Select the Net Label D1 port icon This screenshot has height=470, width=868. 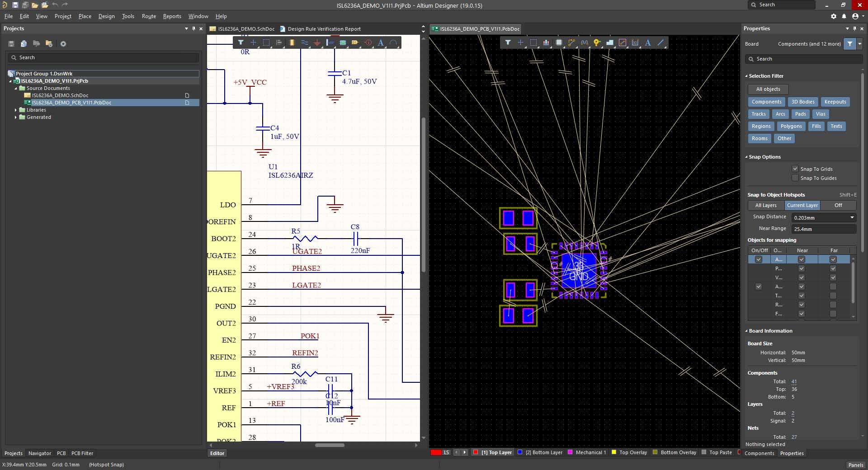[x=355, y=43]
